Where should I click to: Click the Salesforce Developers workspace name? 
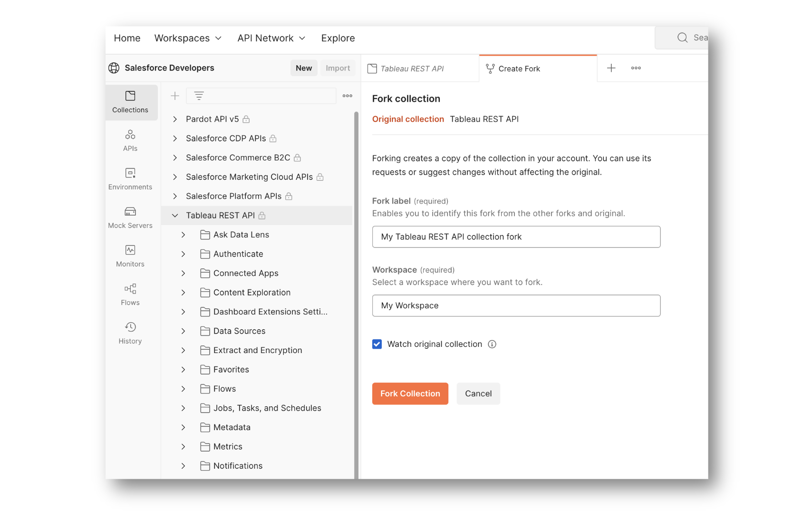click(x=169, y=68)
